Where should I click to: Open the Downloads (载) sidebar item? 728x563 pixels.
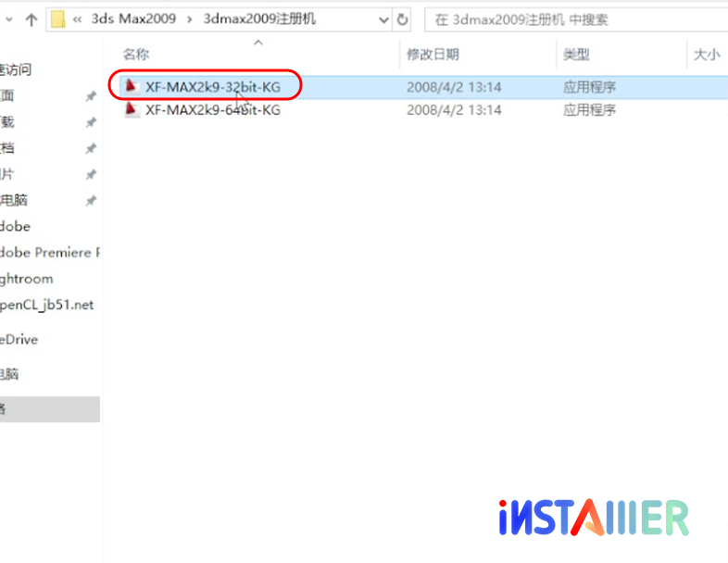pos(7,121)
